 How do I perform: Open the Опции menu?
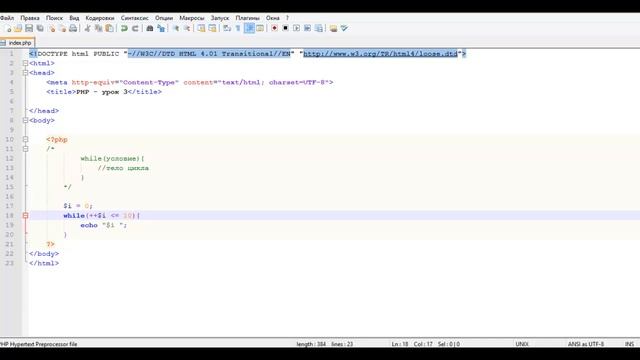(164, 18)
